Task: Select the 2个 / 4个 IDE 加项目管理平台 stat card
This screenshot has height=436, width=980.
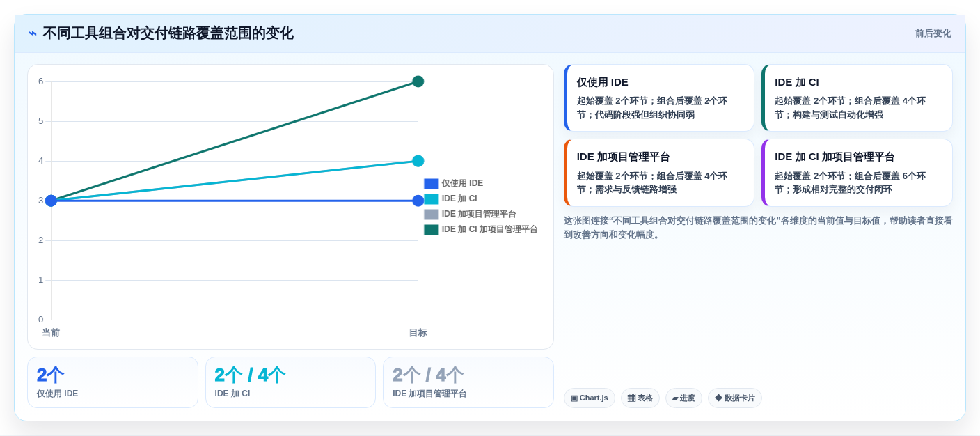Action: point(468,382)
